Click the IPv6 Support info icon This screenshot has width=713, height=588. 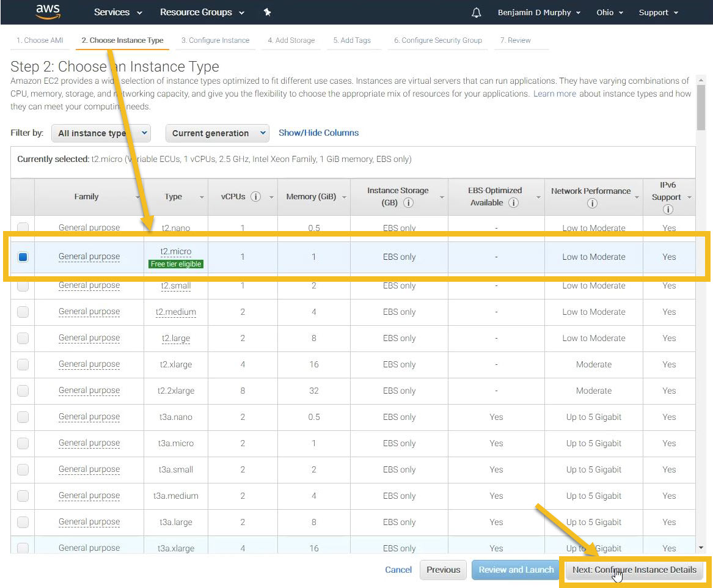coord(668,209)
